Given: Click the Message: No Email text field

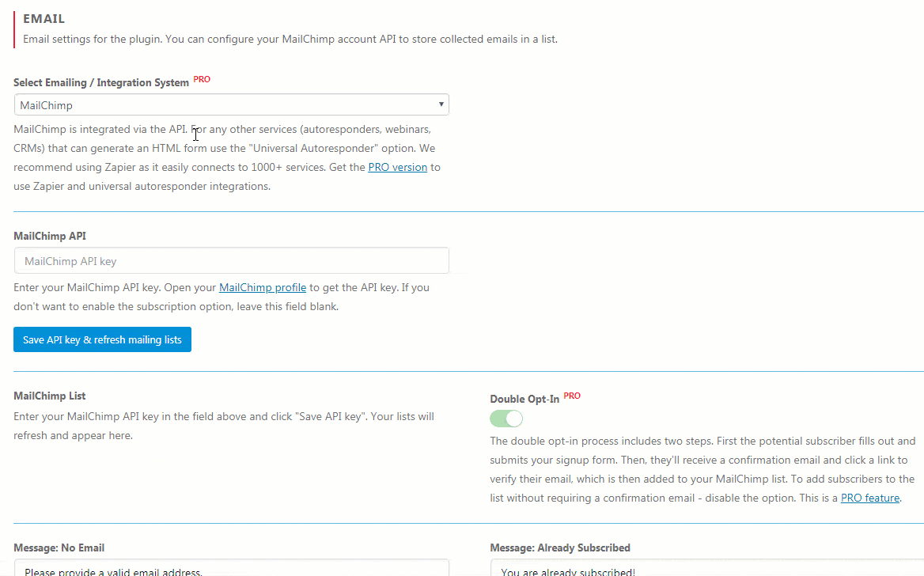Looking at the screenshot, I should 232,568.
